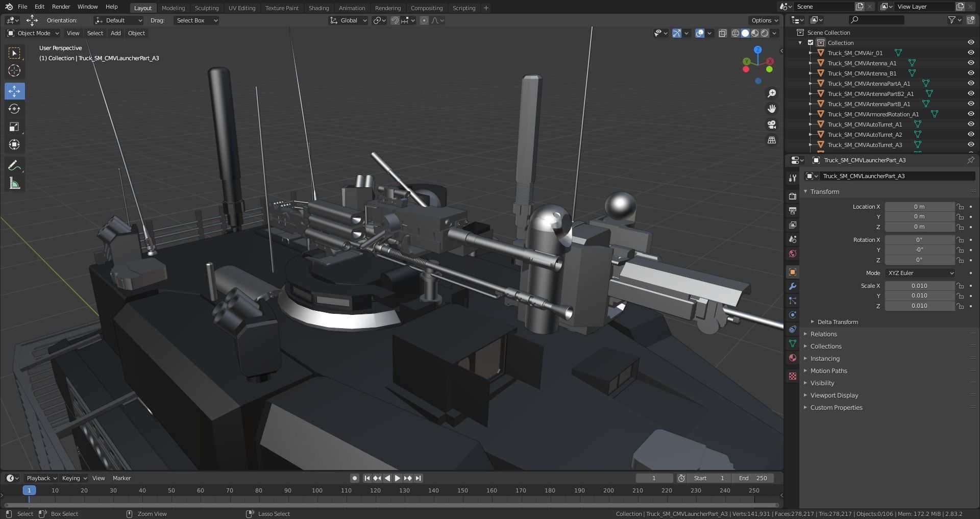The width and height of the screenshot is (980, 519).
Task: Switch to the Shading workspace tab
Action: (318, 8)
